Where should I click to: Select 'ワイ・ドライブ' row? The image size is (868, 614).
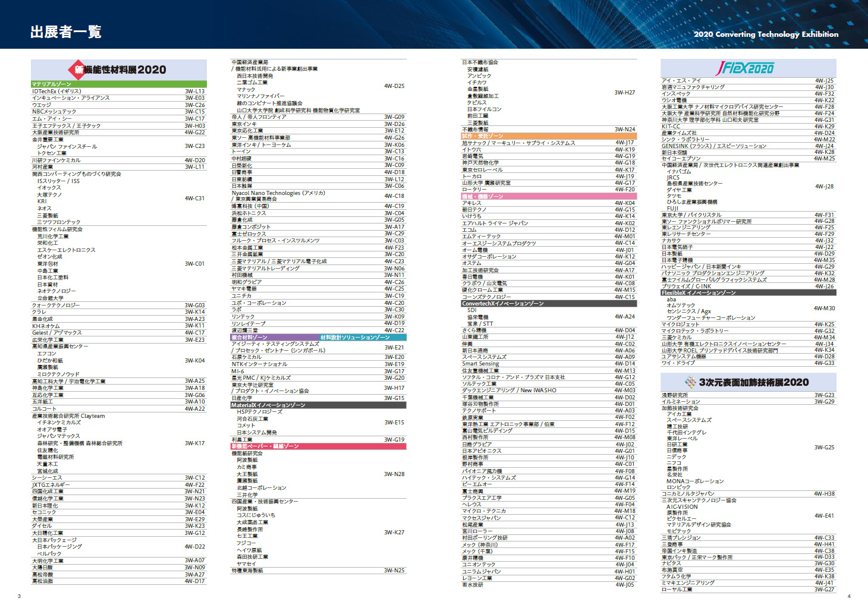click(x=749, y=363)
